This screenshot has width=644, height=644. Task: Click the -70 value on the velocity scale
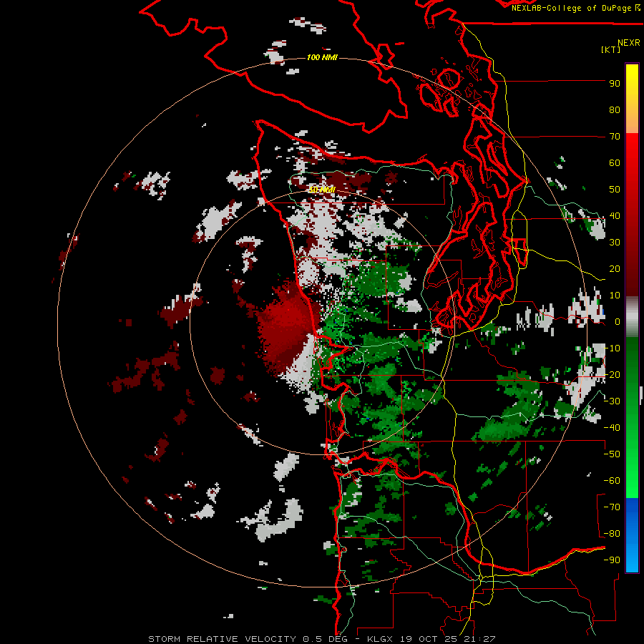coord(612,507)
